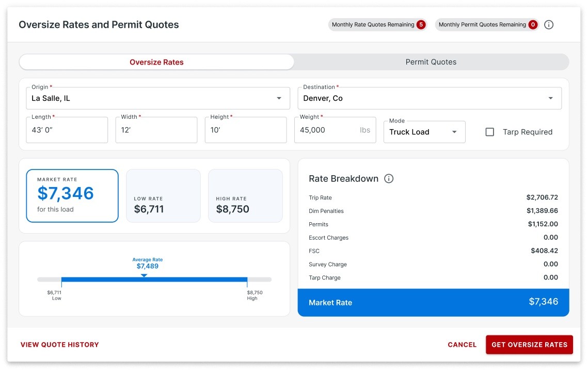Click the Length field showing 43 feet
Image resolution: width=588 pixels, height=370 pixels.
67,130
